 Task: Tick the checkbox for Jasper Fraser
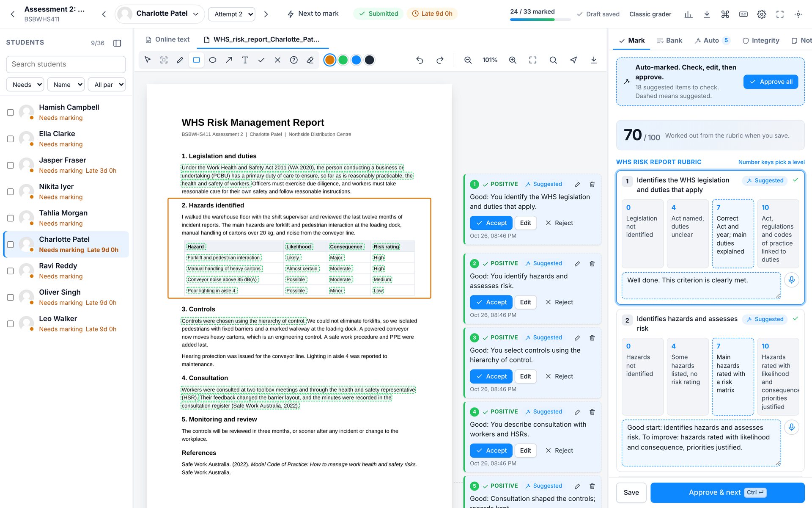point(11,165)
